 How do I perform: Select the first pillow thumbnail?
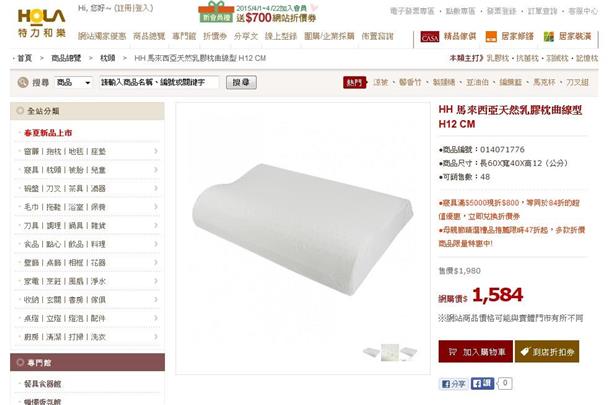coord(371,352)
